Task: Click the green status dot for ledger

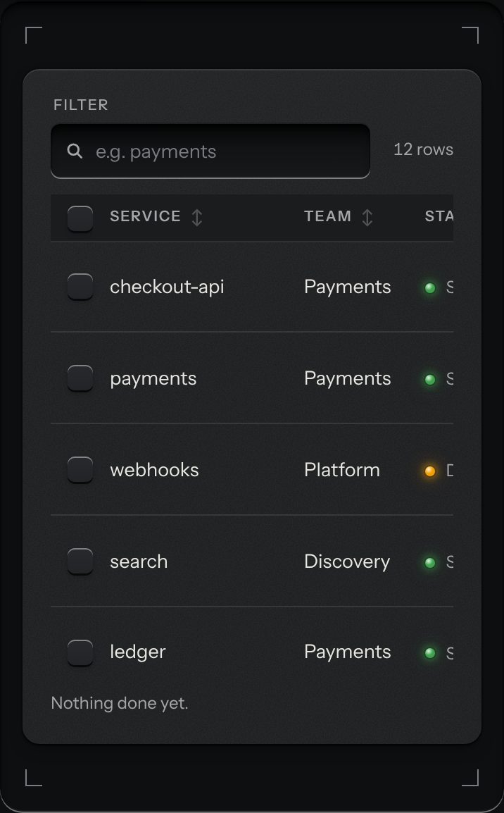Action: click(430, 653)
